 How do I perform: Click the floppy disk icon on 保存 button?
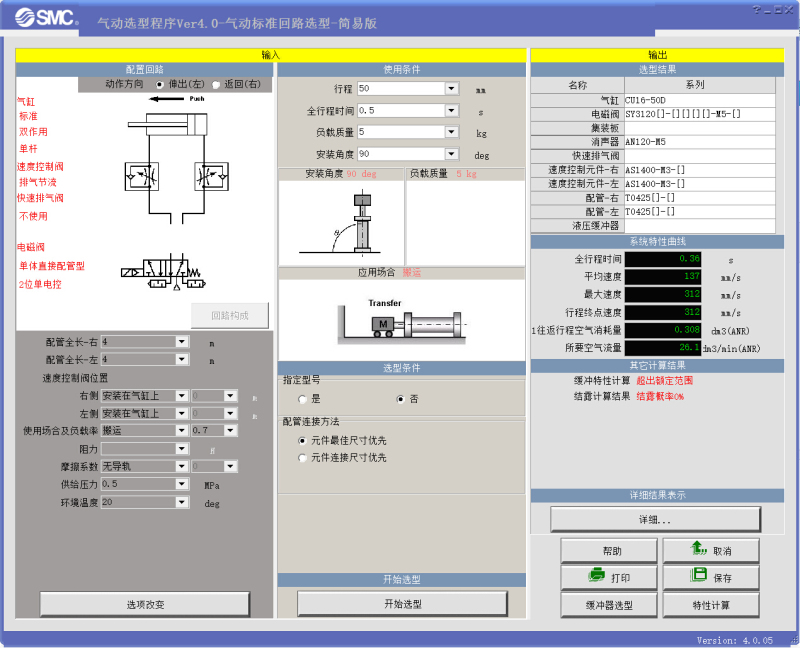point(698,575)
